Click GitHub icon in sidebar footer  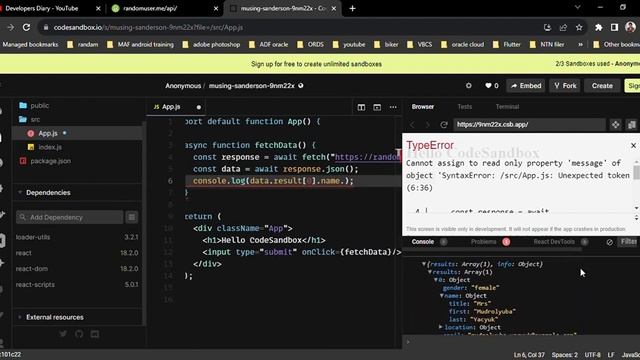(79, 334)
